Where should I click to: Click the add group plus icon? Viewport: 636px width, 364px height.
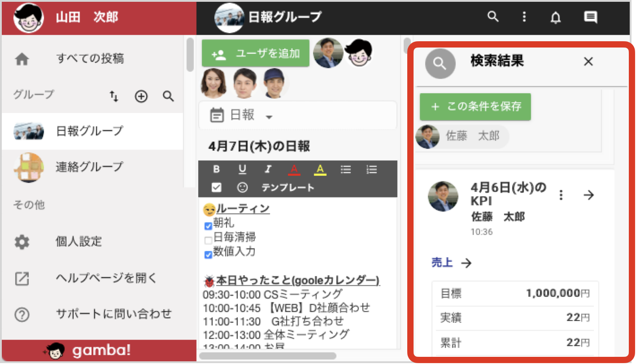141,96
